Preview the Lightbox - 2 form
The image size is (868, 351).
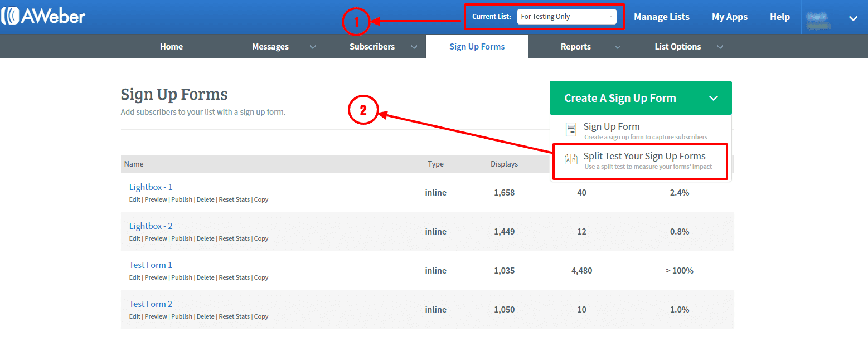pyautogui.click(x=156, y=238)
